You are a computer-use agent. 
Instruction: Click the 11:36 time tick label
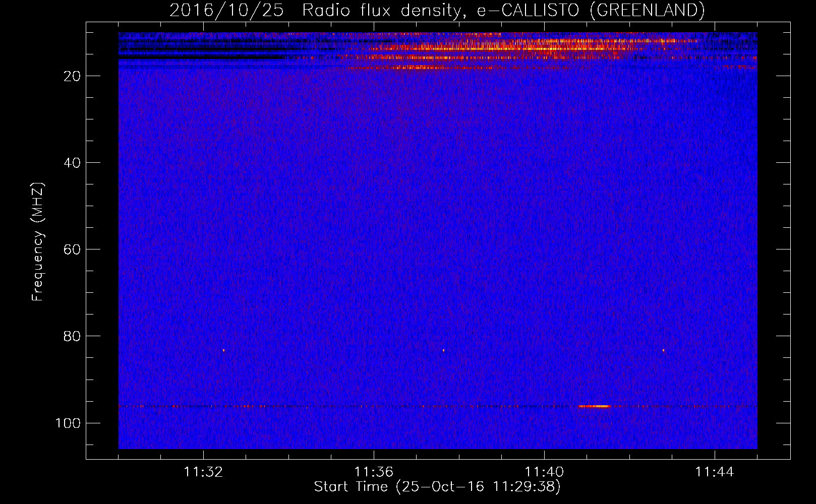pos(374,472)
